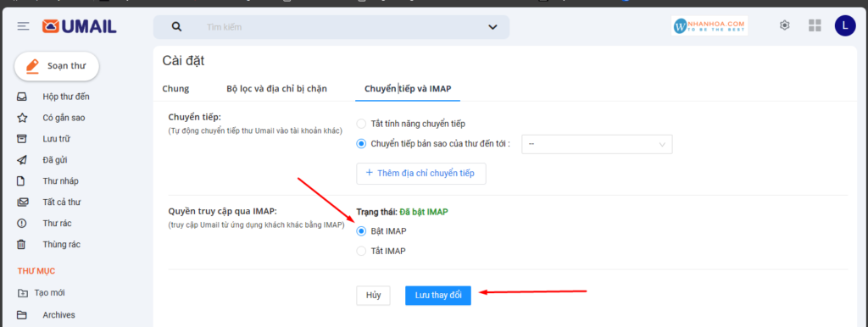This screenshot has height=327, width=868.
Task: Click the document icon for Thư nháp
Action: [x=22, y=181]
